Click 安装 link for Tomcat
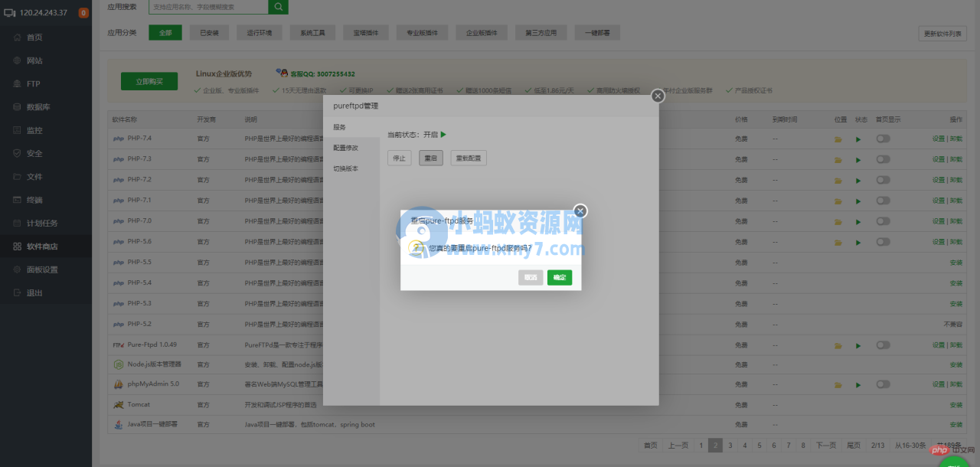The height and width of the screenshot is (467, 980). 956,405
